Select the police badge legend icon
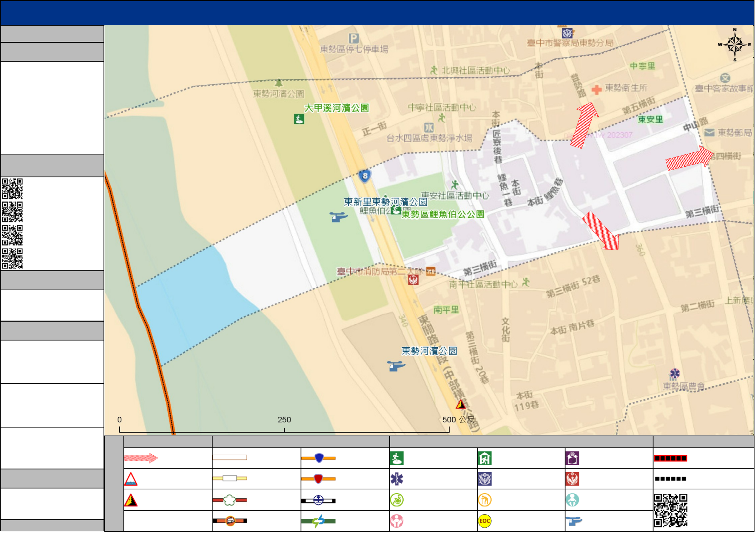 485,479
